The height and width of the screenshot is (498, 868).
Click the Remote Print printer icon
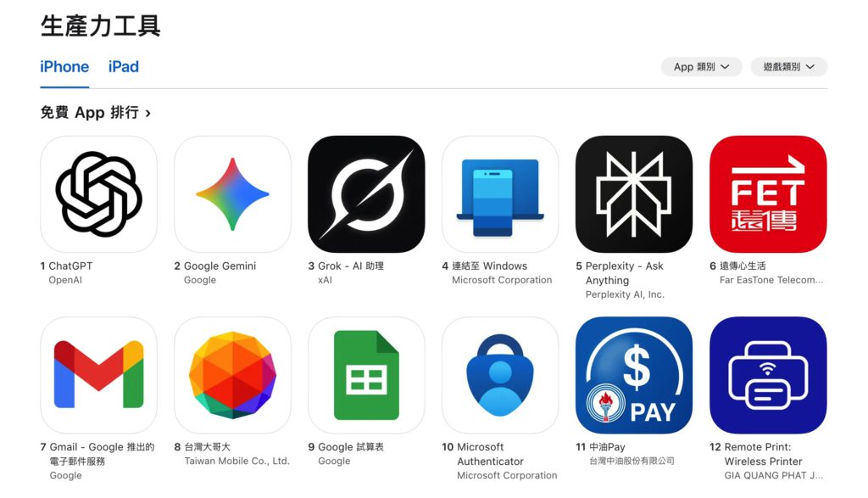(768, 376)
